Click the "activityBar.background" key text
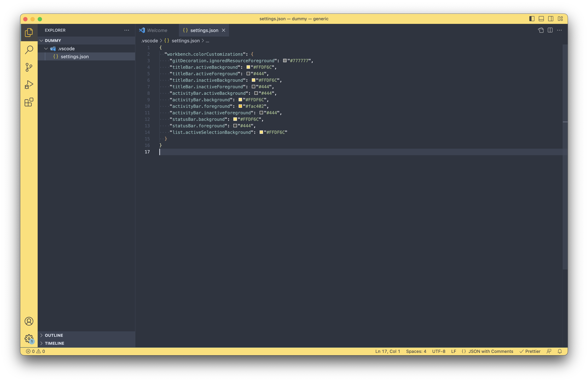Screen dimensions: 588x382 201,100
